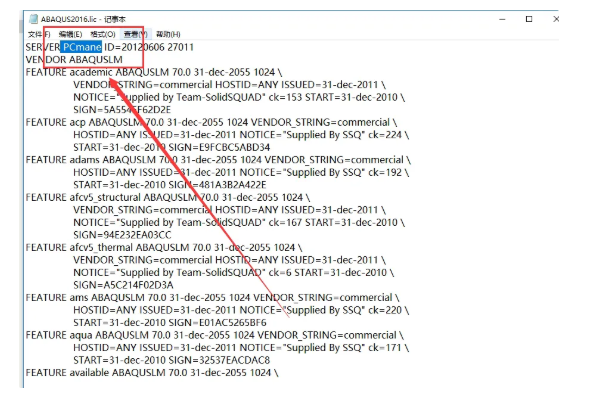The image size is (609, 405).
Task: Minimize the Notepad window
Action: (502, 19)
